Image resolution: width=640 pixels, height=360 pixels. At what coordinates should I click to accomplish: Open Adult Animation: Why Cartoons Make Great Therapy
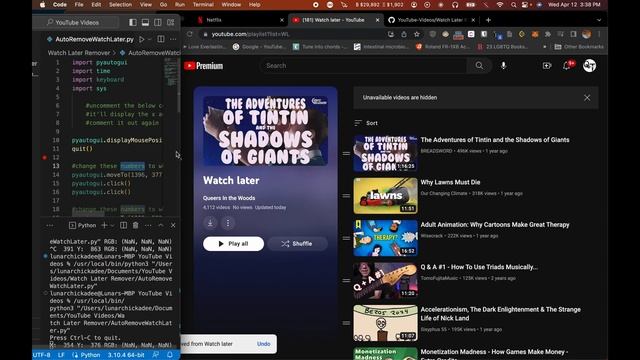495,225
